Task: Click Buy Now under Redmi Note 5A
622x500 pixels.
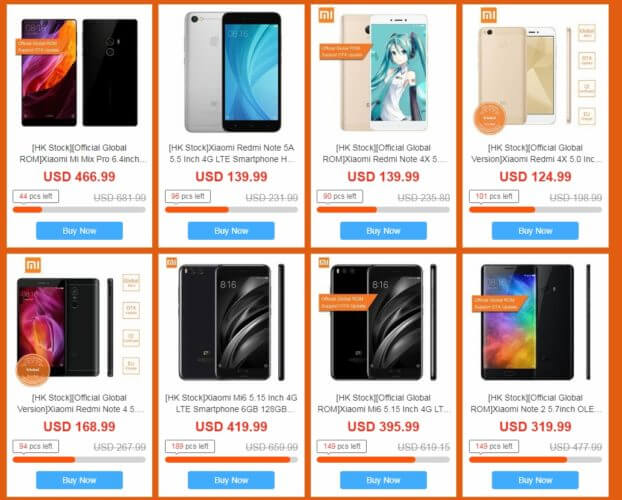Action: tap(231, 231)
